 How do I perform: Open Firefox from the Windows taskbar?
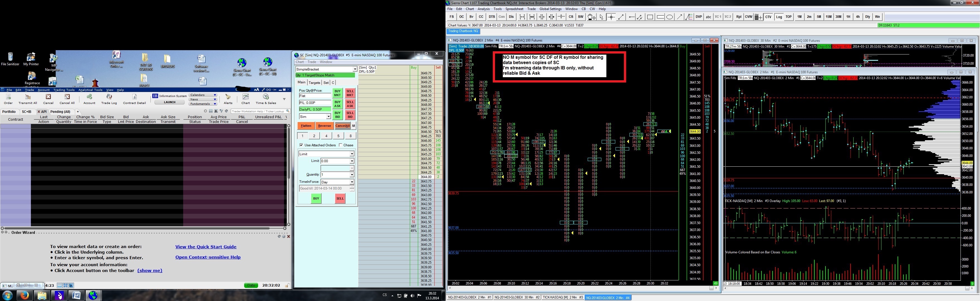point(24,295)
